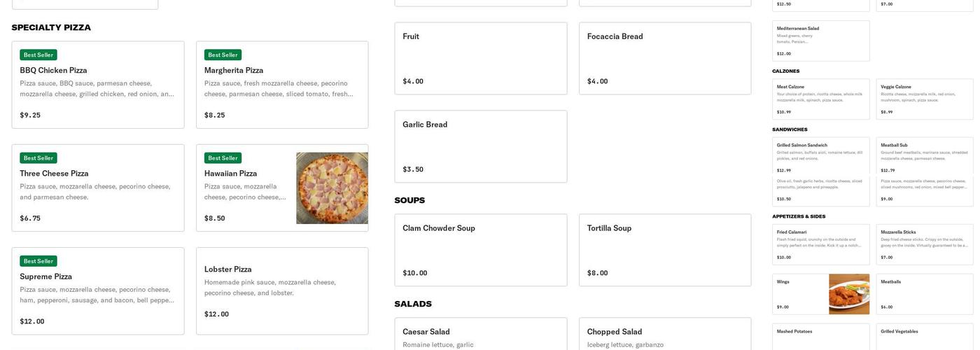Select the Chopped Salad card
The height and width of the screenshot is (350, 980).
(665, 335)
